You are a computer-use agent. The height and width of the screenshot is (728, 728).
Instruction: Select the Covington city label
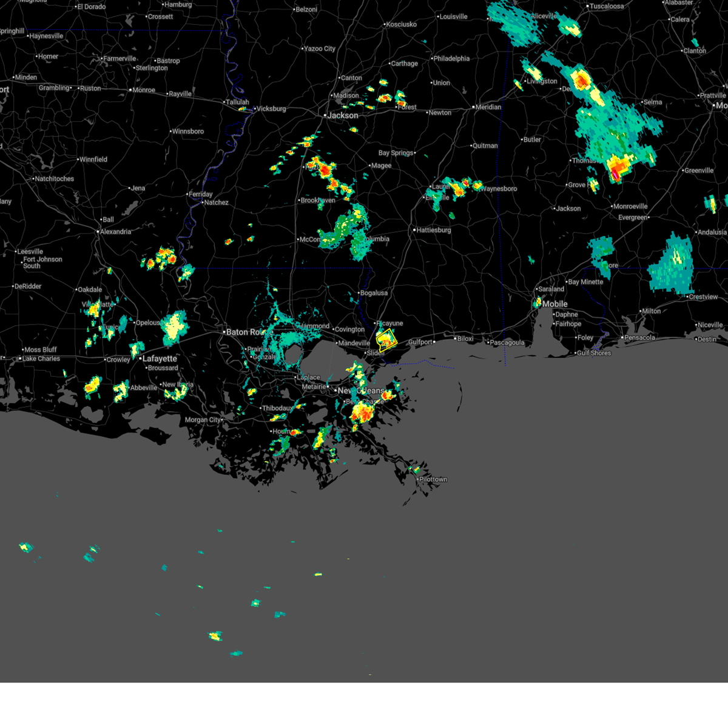pyautogui.click(x=350, y=329)
